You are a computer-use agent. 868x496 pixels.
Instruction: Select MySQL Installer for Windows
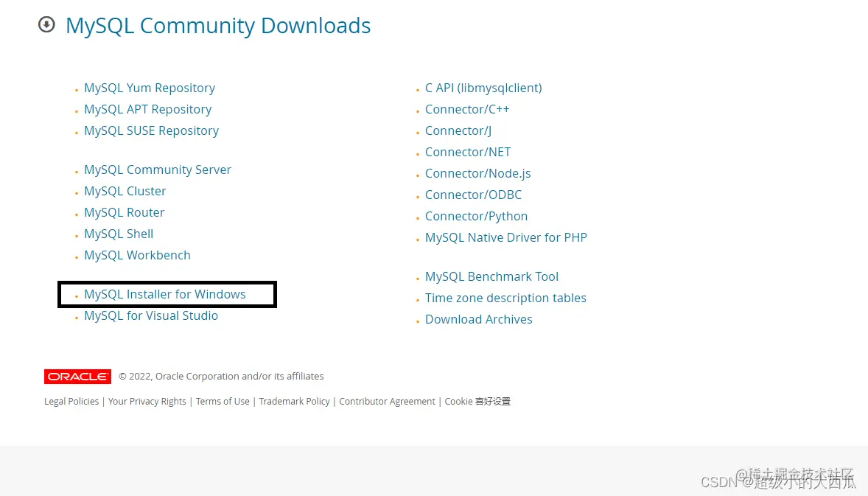click(x=165, y=294)
